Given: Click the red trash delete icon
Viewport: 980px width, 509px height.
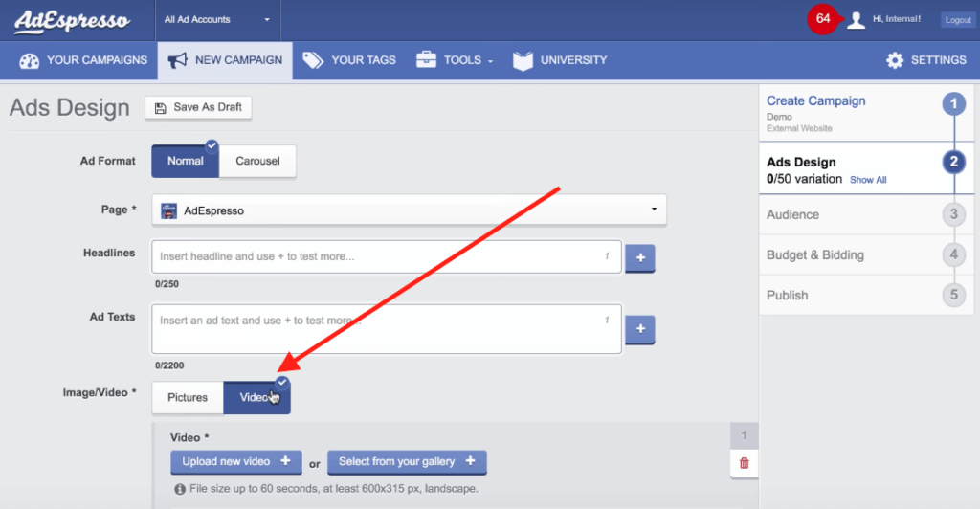Looking at the screenshot, I should [744, 463].
